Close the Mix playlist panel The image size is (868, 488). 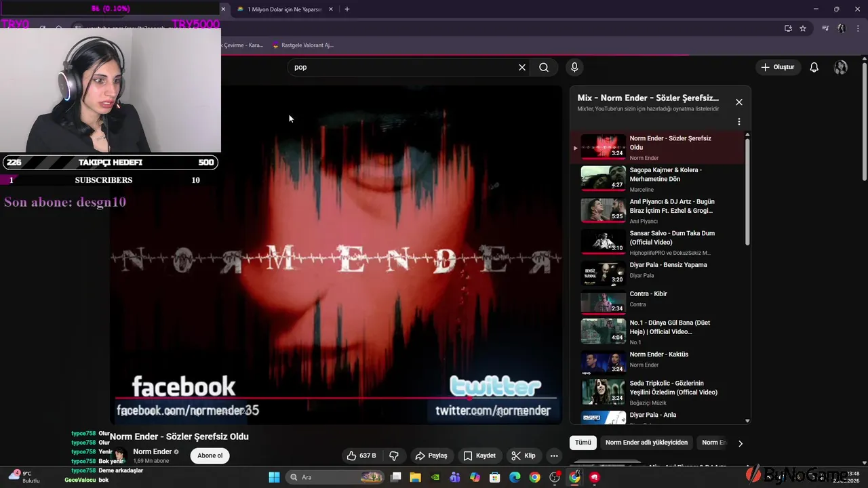739,102
